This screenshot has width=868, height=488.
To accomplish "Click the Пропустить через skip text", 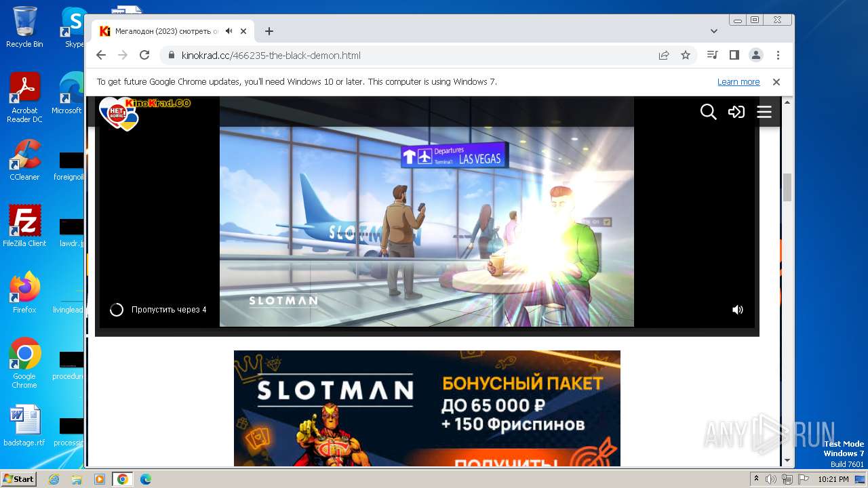I will point(169,310).
